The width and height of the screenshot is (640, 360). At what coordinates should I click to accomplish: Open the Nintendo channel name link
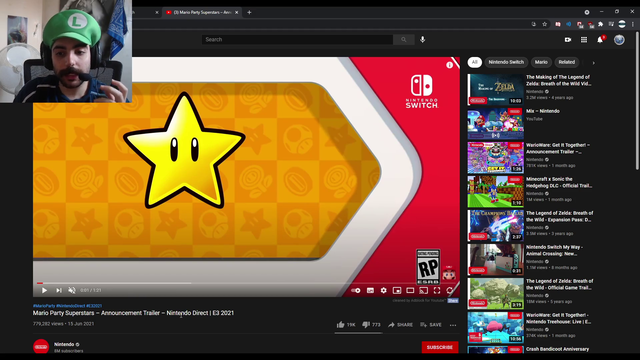tap(64, 344)
